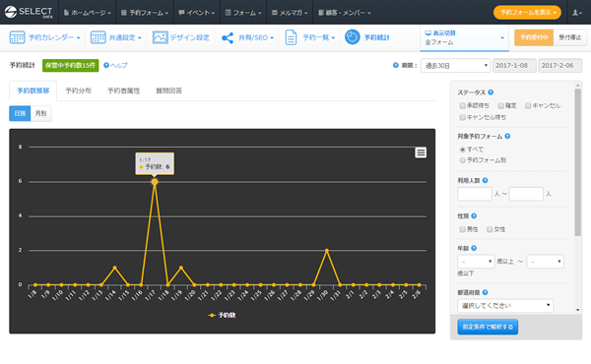The image size is (591, 364).
Task: Open the chart export hamburger menu
Action: (421, 152)
